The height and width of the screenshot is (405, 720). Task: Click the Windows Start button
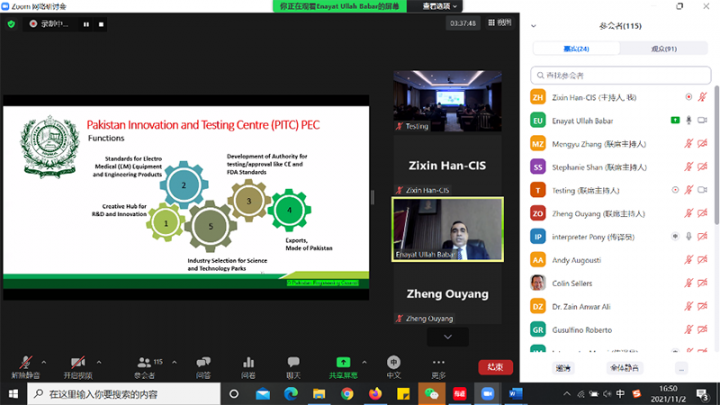pyautogui.click(x=13, y=394)
